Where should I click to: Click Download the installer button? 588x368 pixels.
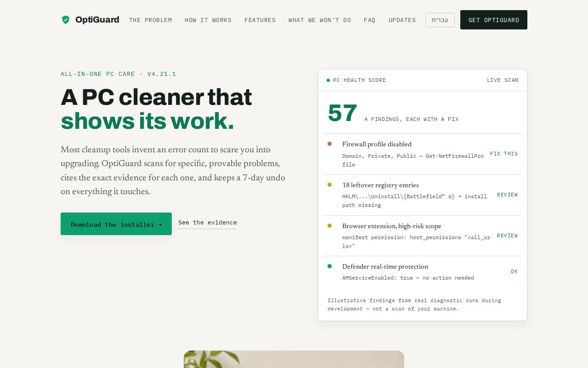tap(116, 224)
